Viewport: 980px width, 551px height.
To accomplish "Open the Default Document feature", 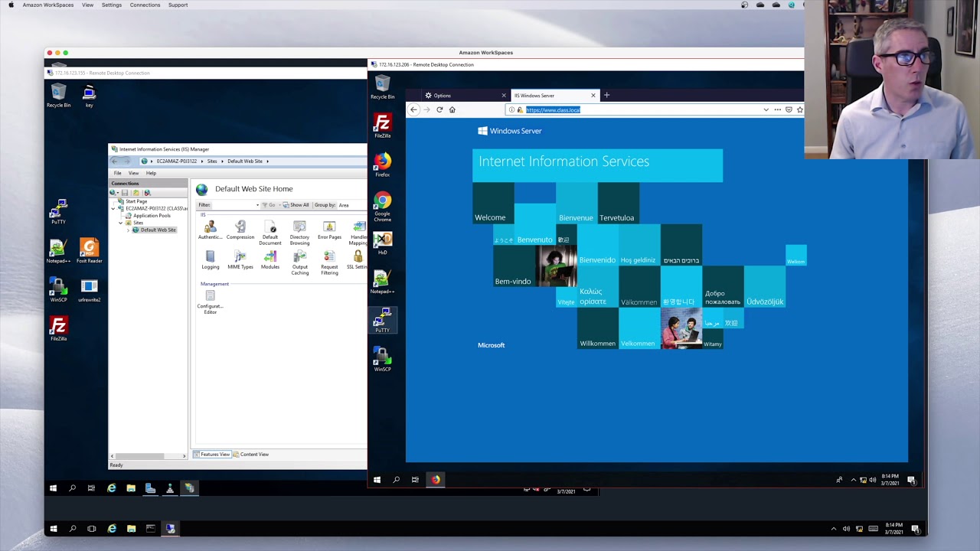I will point(270,233).
